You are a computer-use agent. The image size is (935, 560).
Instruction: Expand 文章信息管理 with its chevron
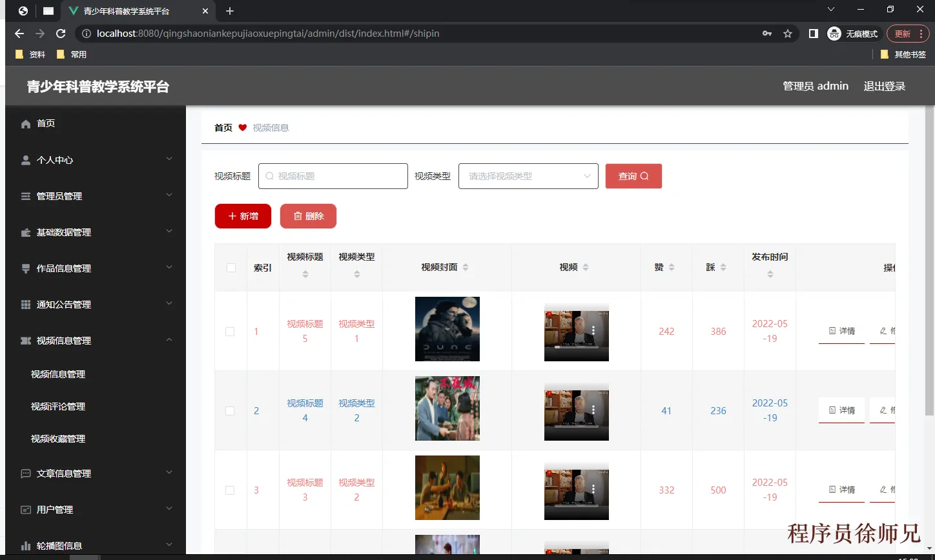(169, 472)
